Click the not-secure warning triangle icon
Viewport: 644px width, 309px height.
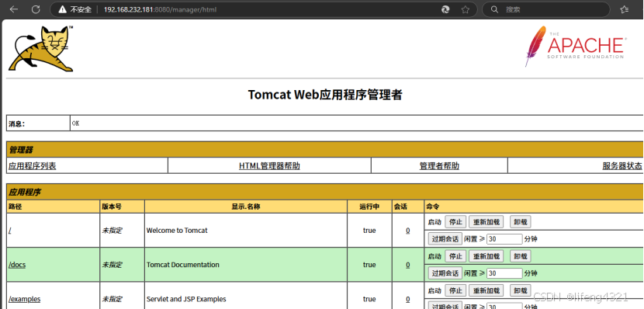tap(62, 9)
